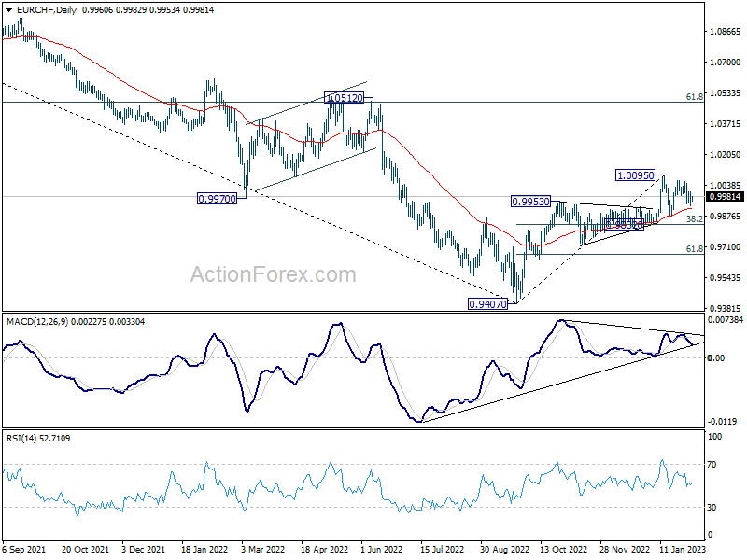Click the 1.08665 price axis value
The width and height of the screenshot is (747, 560).
726,32
